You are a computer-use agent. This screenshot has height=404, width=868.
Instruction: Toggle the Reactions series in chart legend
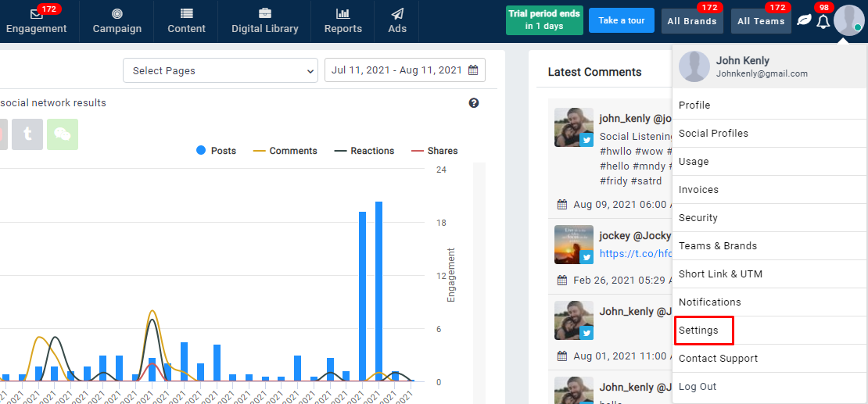click(x=364, y=151)
